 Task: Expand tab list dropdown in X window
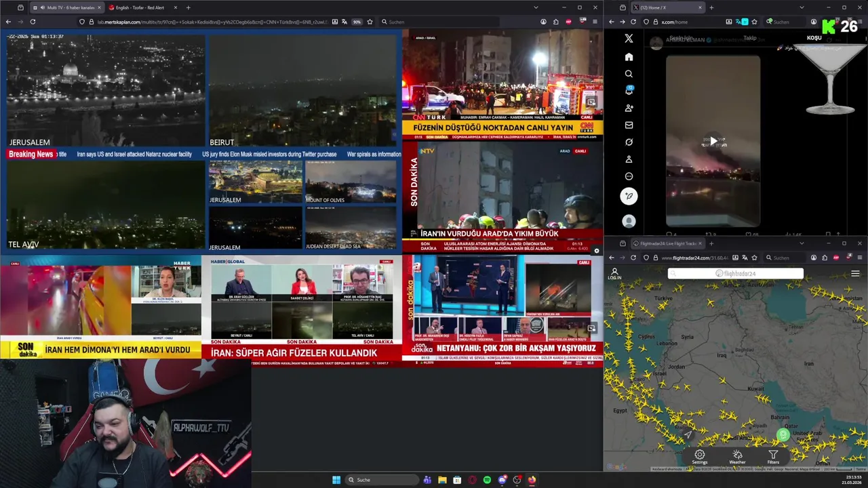tap(802, 7)
